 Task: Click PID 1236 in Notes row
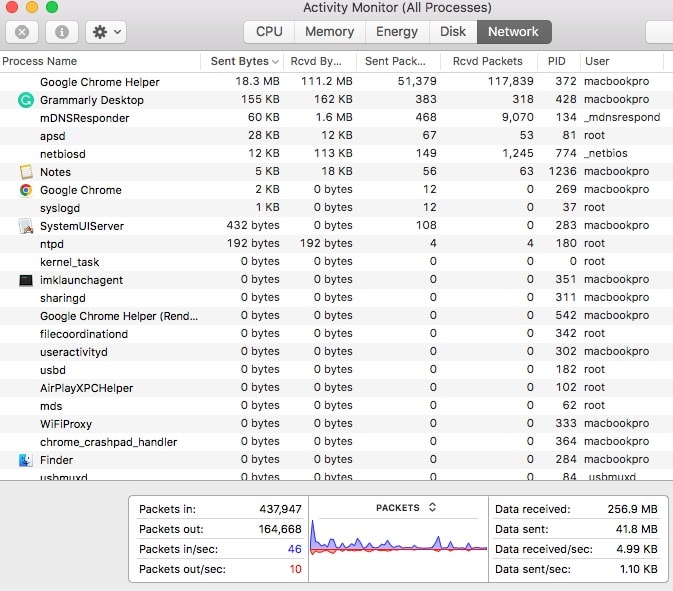click(562, 171)
